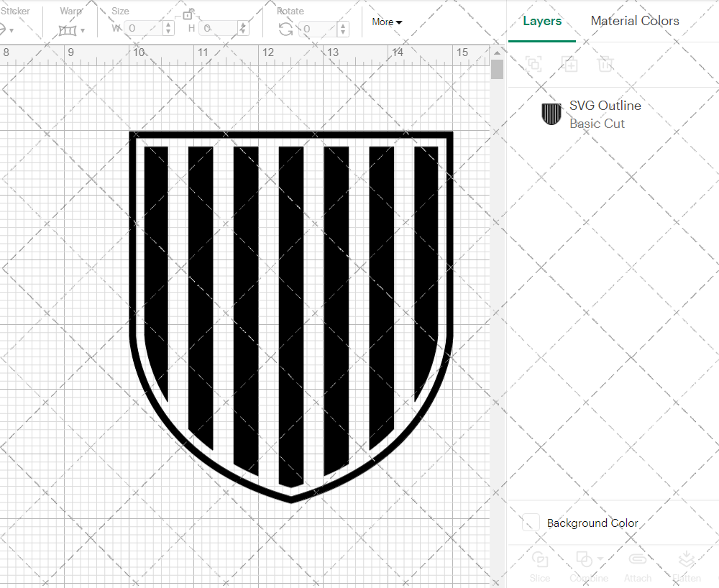Screen dimensions: 719x588
Task: Click the Height stepper arrows
Action: click(x=243, y=29)
